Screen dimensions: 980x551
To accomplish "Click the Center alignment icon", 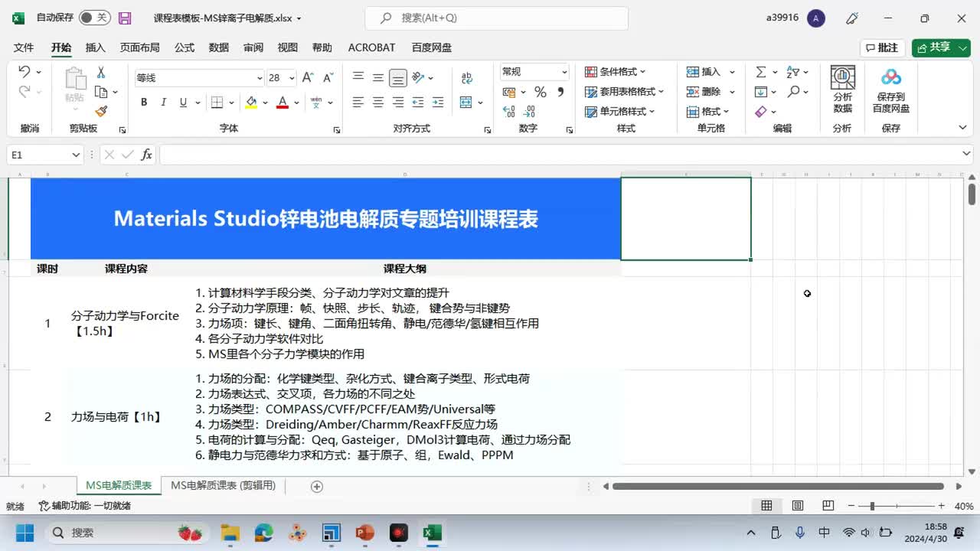I will click(x=377, y=102).
